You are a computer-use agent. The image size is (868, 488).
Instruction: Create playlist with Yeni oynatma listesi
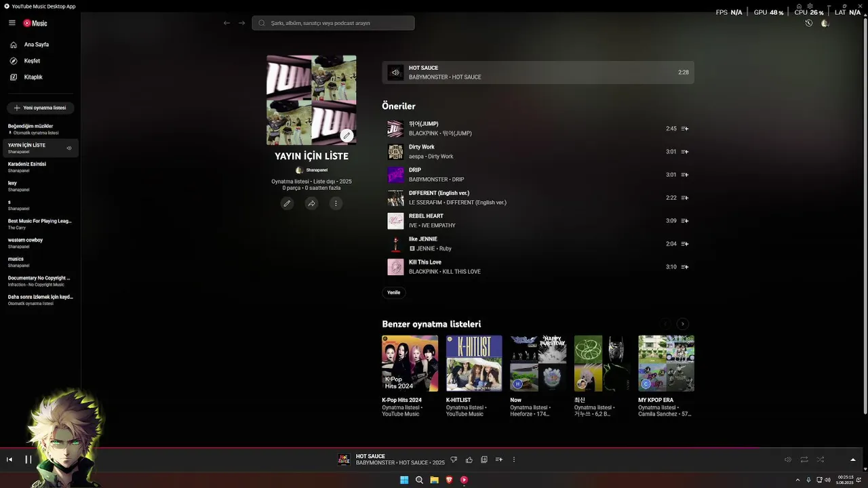coord(40,108)
